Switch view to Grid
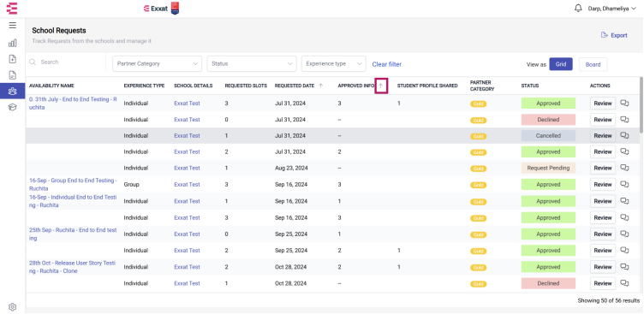 coord(561,64)
